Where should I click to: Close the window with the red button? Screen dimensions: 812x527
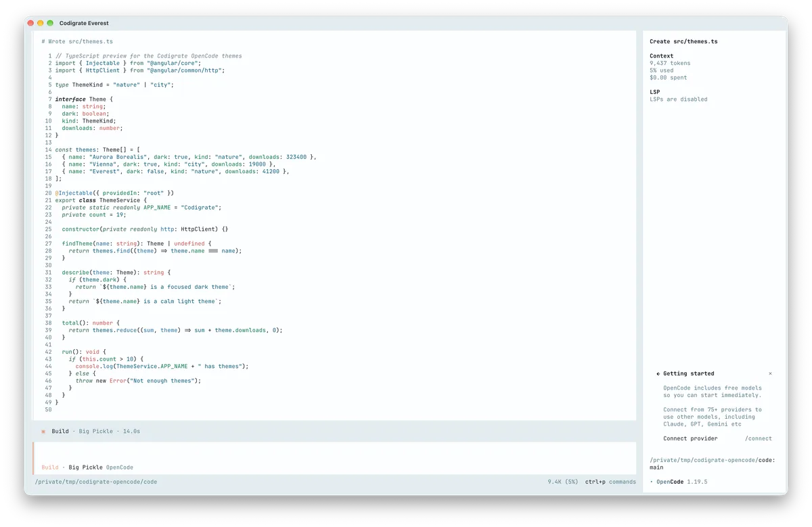30,23
